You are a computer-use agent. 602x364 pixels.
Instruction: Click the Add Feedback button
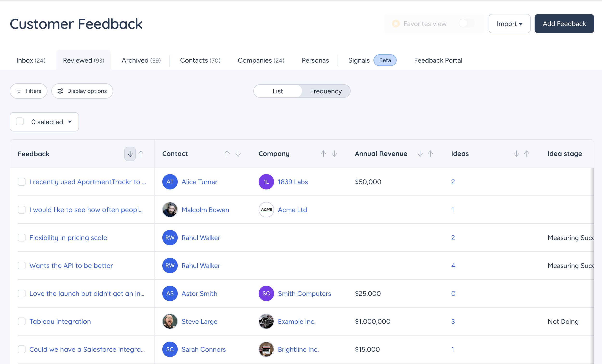[x=564, y=23]
